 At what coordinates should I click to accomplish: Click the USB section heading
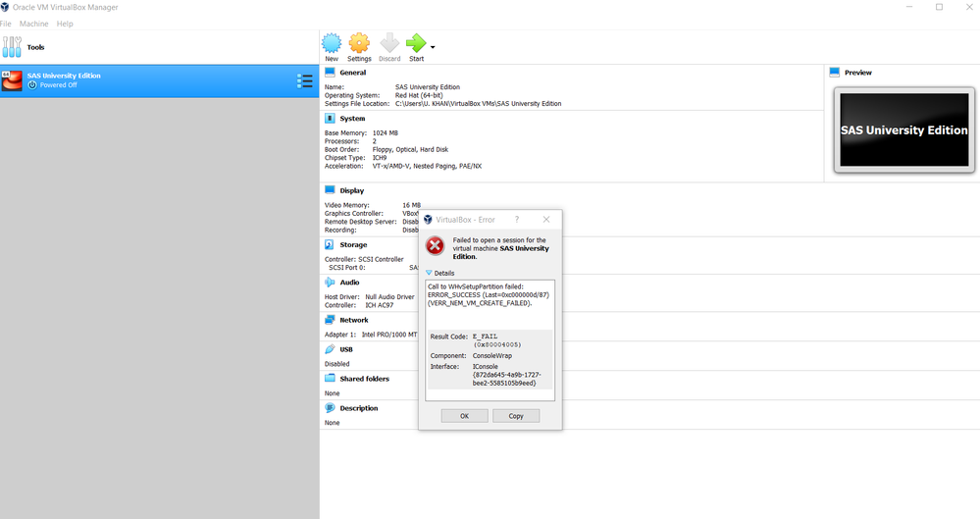[346, 349]
